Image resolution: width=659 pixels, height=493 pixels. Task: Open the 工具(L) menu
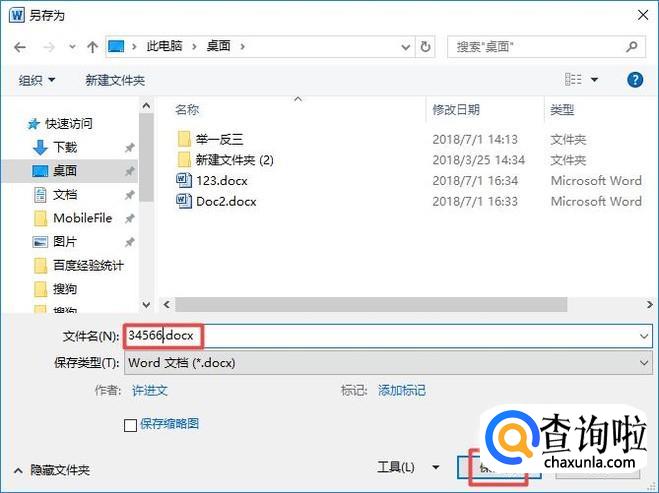tap(408, 467)
